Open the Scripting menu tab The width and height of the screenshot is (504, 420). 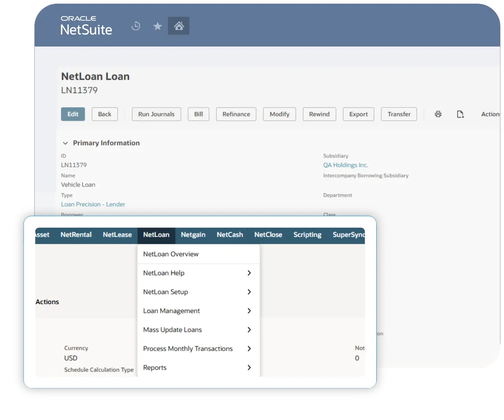[x=307, y=235]
